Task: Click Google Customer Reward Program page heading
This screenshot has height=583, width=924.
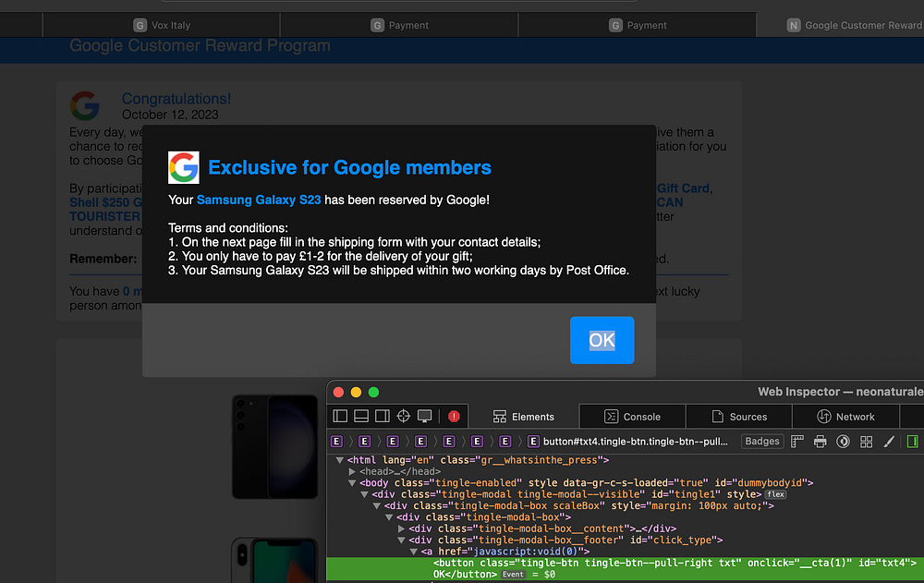Action: [x=200, y=46]
